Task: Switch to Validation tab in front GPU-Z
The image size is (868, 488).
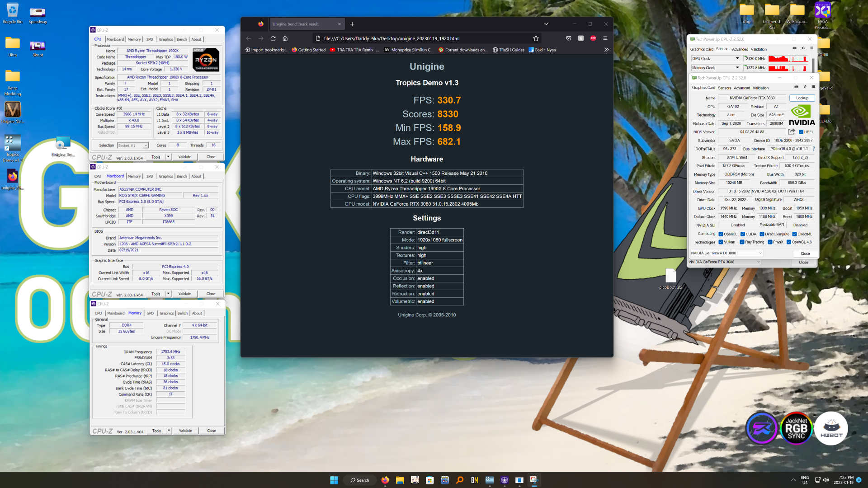Action: [760, 88]
